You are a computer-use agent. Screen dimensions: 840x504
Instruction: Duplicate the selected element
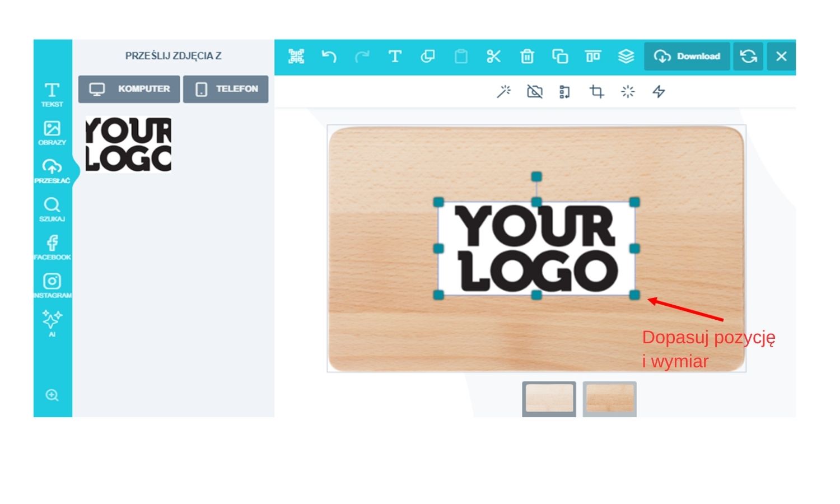(560, 57)
